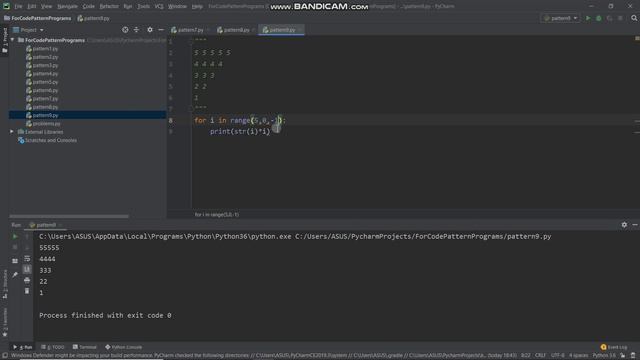Open the Help menu

[x=197, y=7]
